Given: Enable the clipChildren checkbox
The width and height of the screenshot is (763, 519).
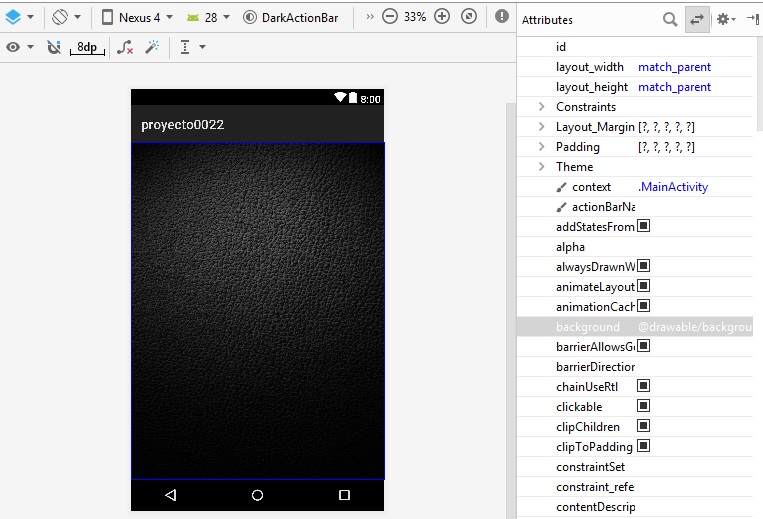Looking at the screenshot, I should [644, 426].
